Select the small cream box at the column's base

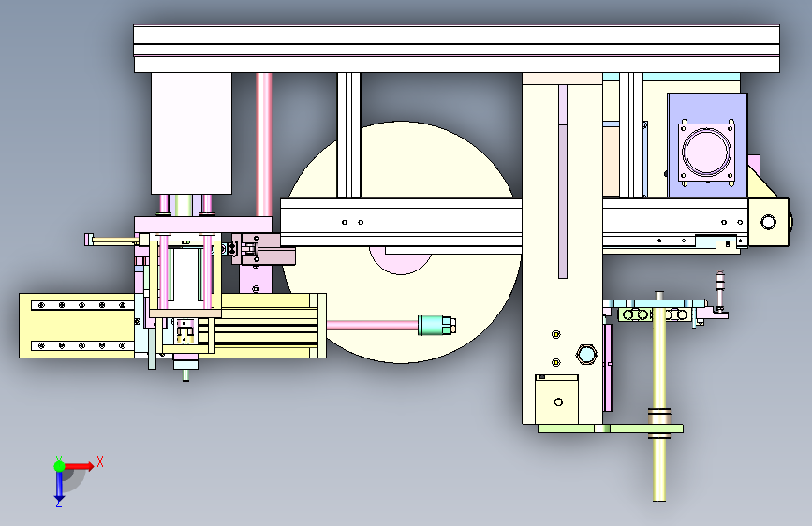(556, 399)
